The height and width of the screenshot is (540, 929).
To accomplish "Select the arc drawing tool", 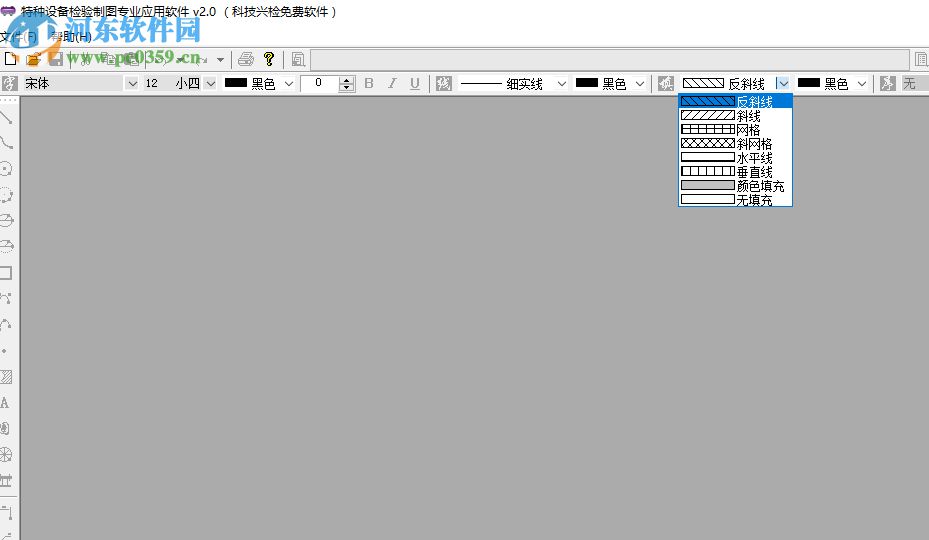I will 7,324.
